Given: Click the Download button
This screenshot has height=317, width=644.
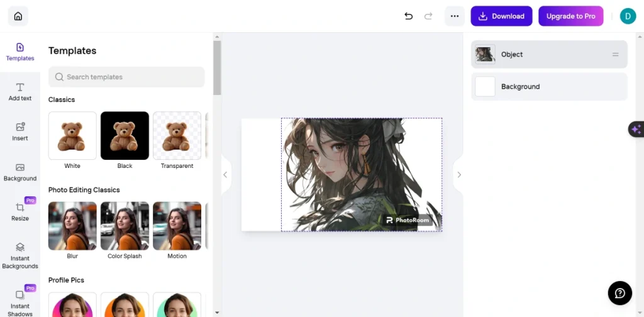Looking at the screenshot, I should coord(501,16).
